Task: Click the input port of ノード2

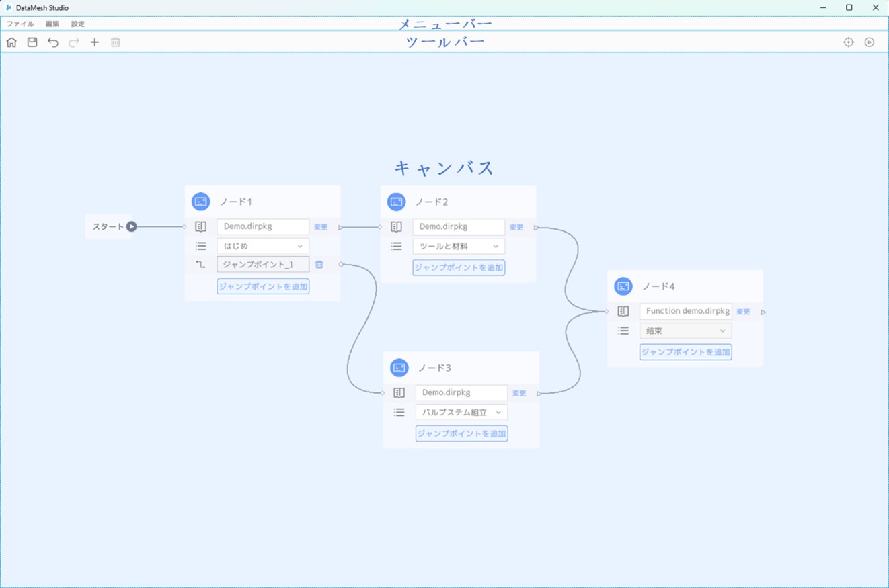Action: [x=380, y=227]
